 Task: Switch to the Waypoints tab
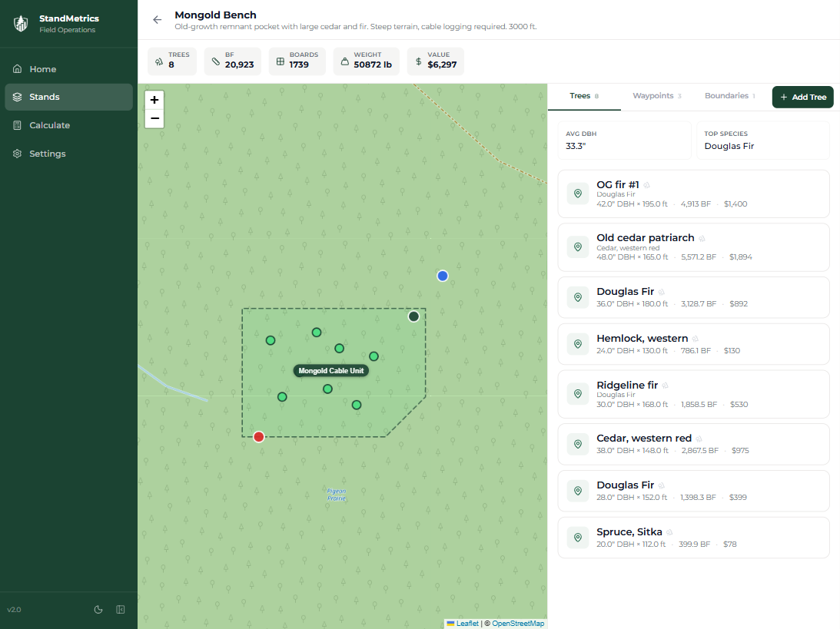[x=656, y=96]
